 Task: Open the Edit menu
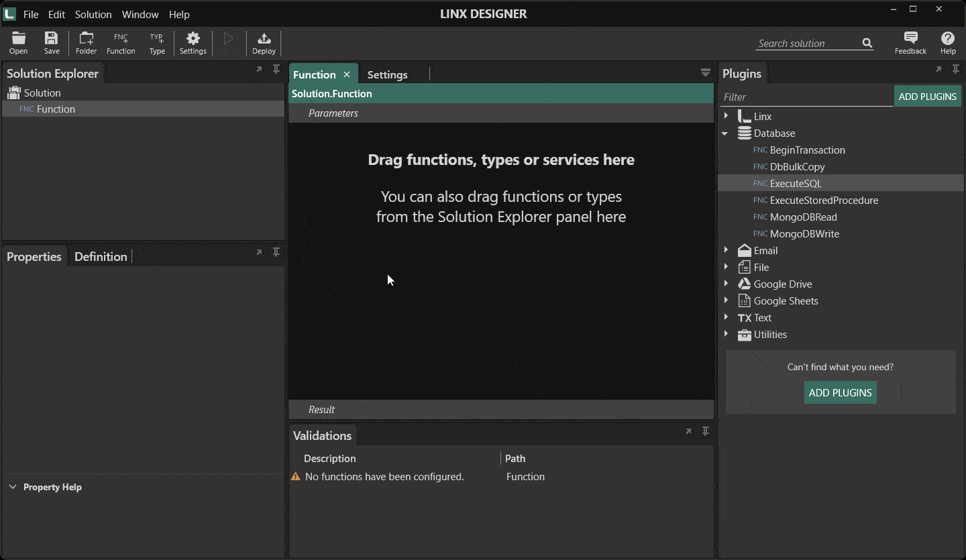56,14
